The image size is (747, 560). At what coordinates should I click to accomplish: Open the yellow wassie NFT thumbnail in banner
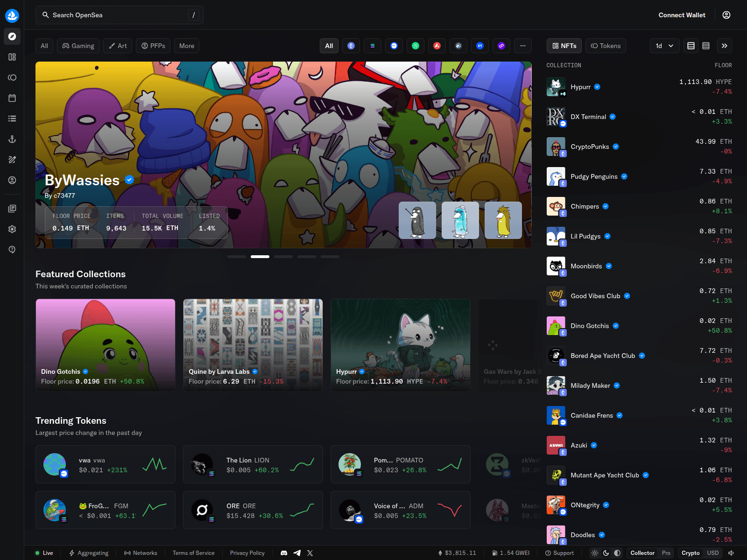click(x=503, y=220)
